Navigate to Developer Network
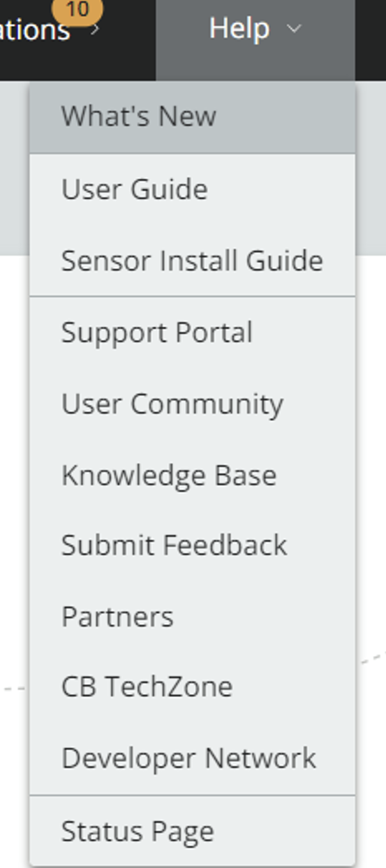 [x=188, y=759]
